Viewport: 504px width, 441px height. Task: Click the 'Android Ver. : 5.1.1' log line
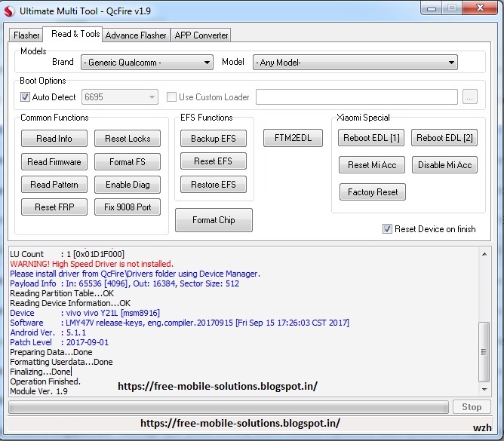click(x=48, y=332)
